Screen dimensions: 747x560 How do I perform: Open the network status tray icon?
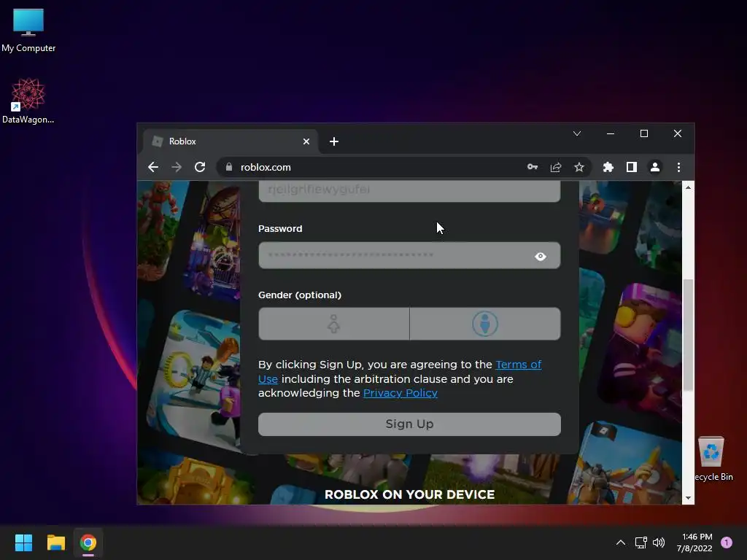pos(640,542)
